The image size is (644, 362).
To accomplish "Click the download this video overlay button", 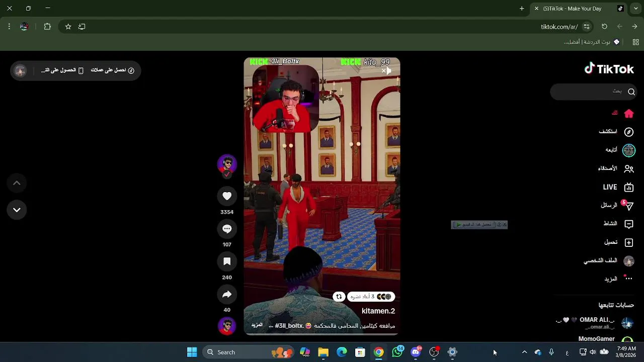I will click(474, 224).
